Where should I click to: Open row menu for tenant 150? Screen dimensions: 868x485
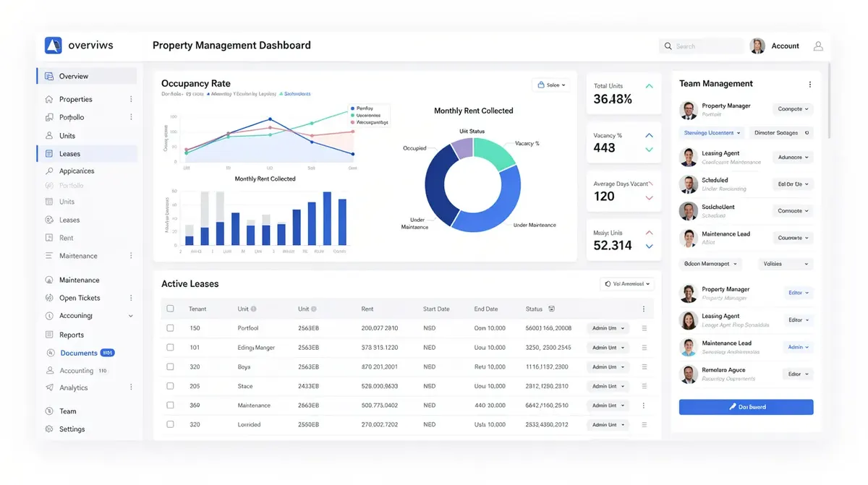pyautogui.click(x=644, y=328)
